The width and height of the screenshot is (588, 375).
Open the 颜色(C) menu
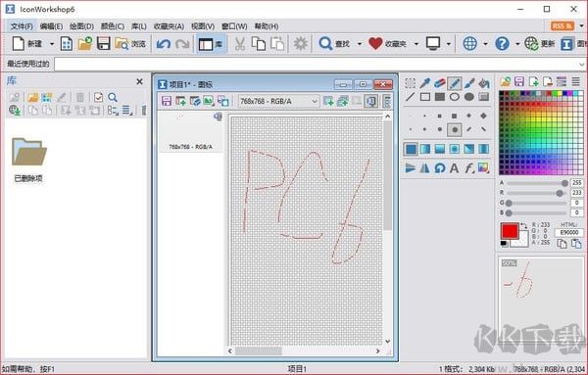click(x=113, y=26)
